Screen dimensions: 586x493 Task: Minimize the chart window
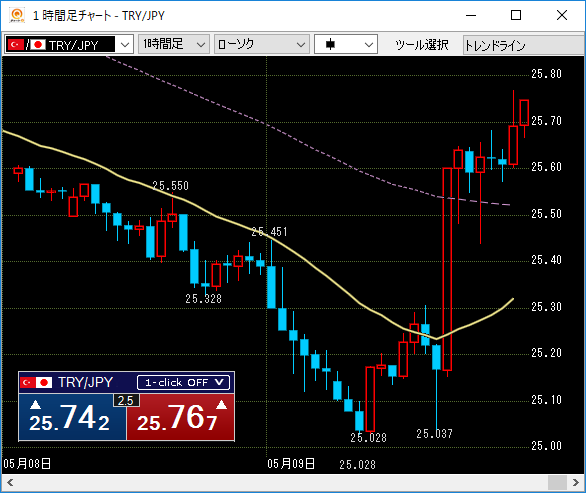tap(471, 15)
